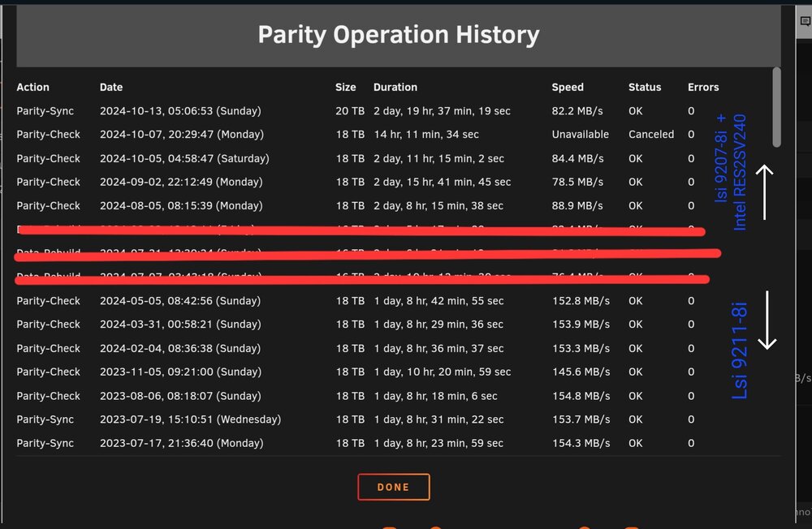
Task: Click the Speed column header
Action: (568, 87)
